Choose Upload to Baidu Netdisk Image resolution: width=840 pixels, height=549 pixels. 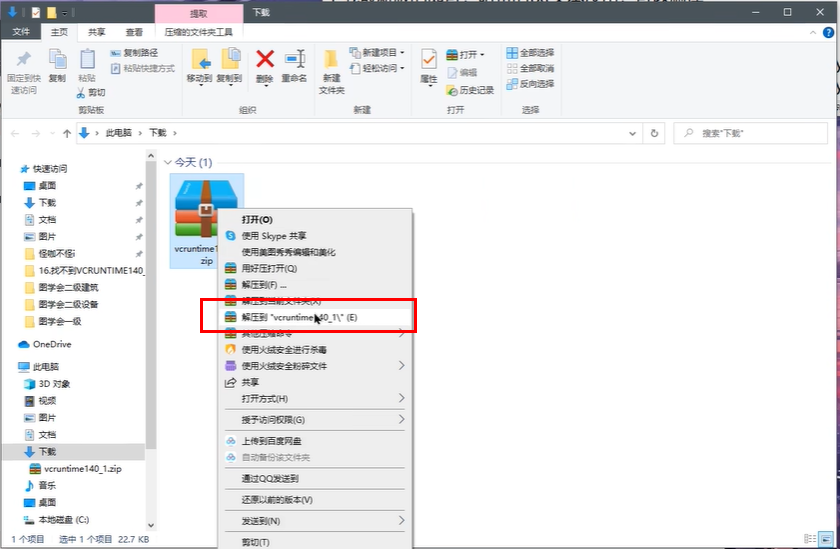click(x=314, y=441)
